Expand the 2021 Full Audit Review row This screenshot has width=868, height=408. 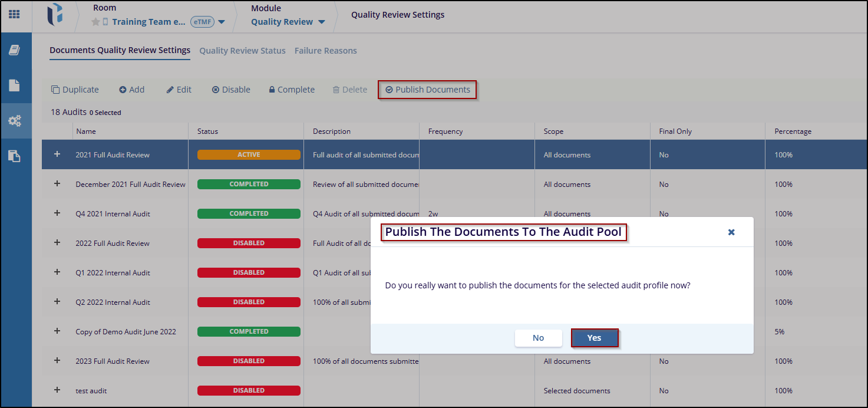pyautogui.click(x=57, y=154)
